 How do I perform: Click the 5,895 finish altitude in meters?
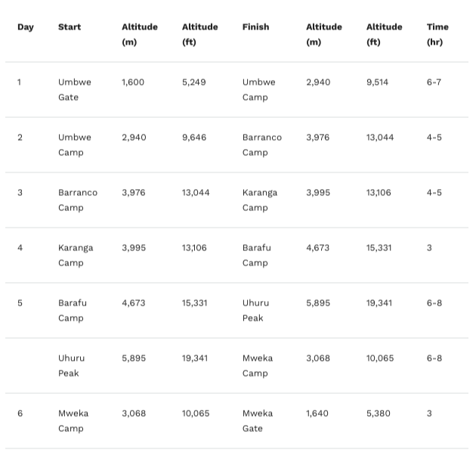(318, 303)
